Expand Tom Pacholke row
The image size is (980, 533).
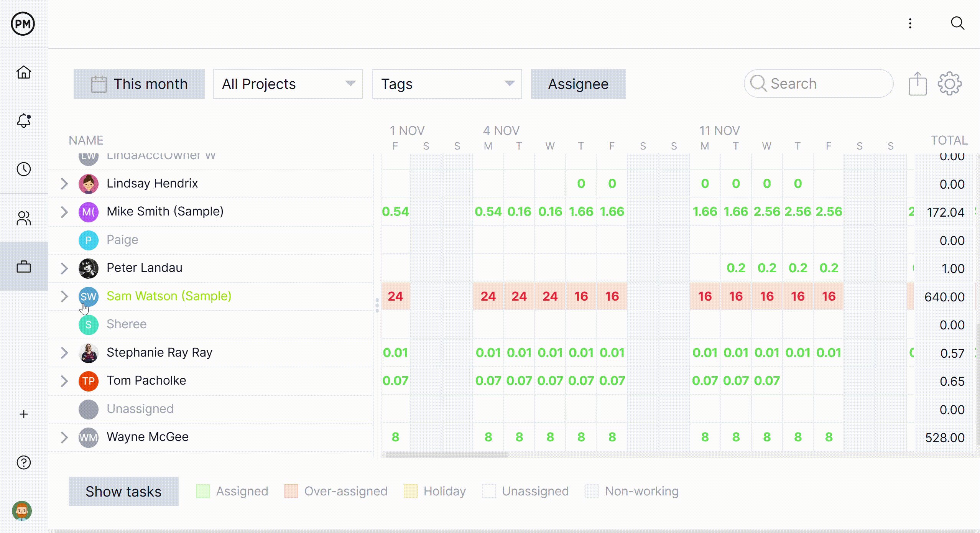[64, 381]
